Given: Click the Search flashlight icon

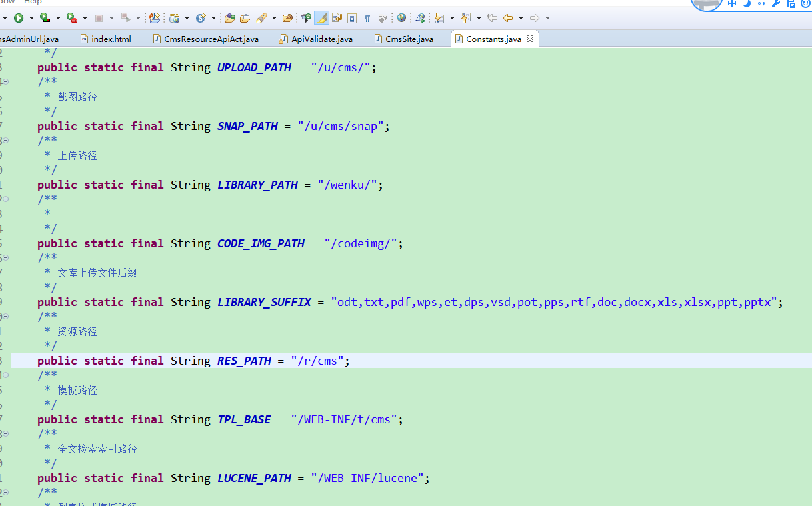Looking at the screenshot, I should (x=261, y=18).
